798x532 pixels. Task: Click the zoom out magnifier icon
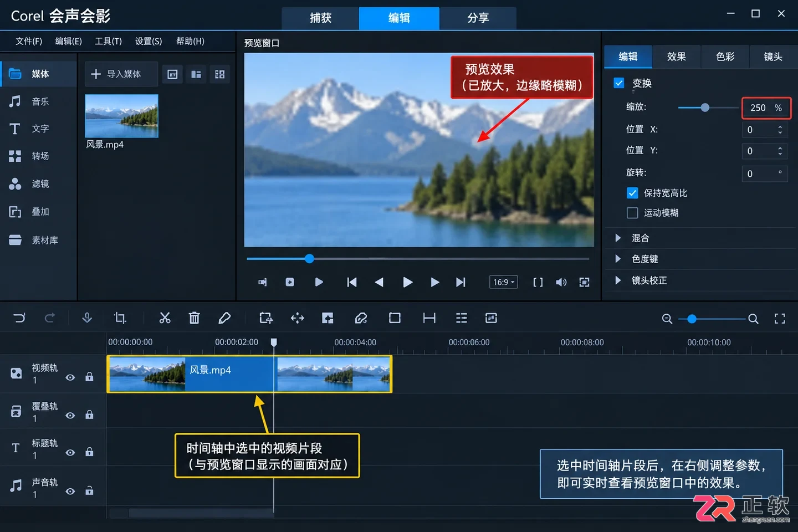pyautogui.click(x=667, y=319)
